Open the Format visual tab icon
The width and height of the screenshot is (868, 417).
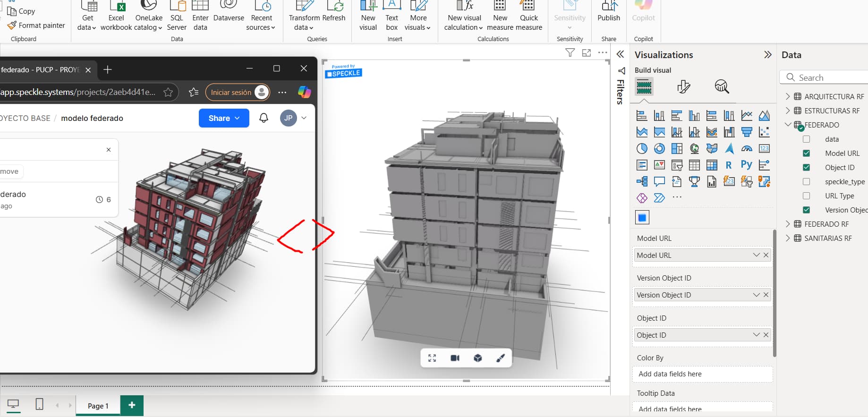(683, 86)
